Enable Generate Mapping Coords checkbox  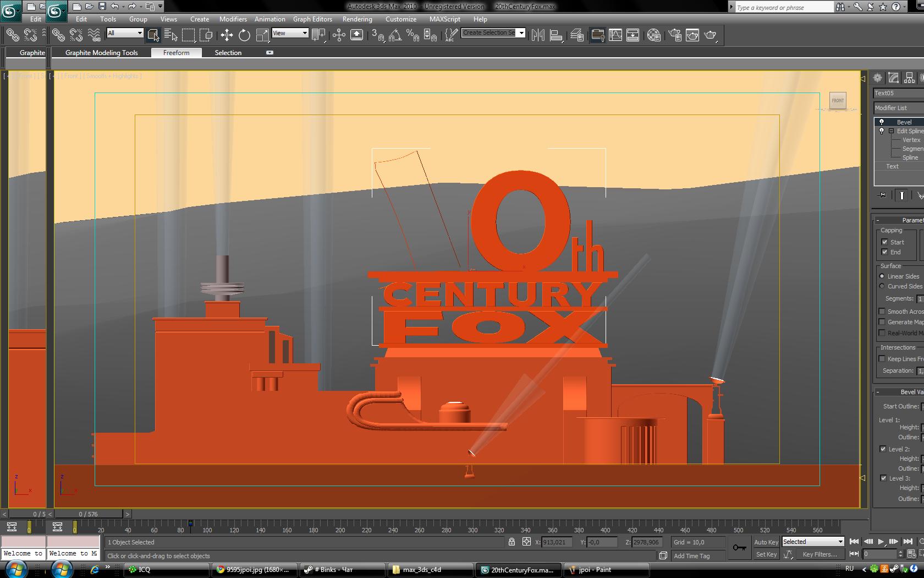tap(882, 322)
